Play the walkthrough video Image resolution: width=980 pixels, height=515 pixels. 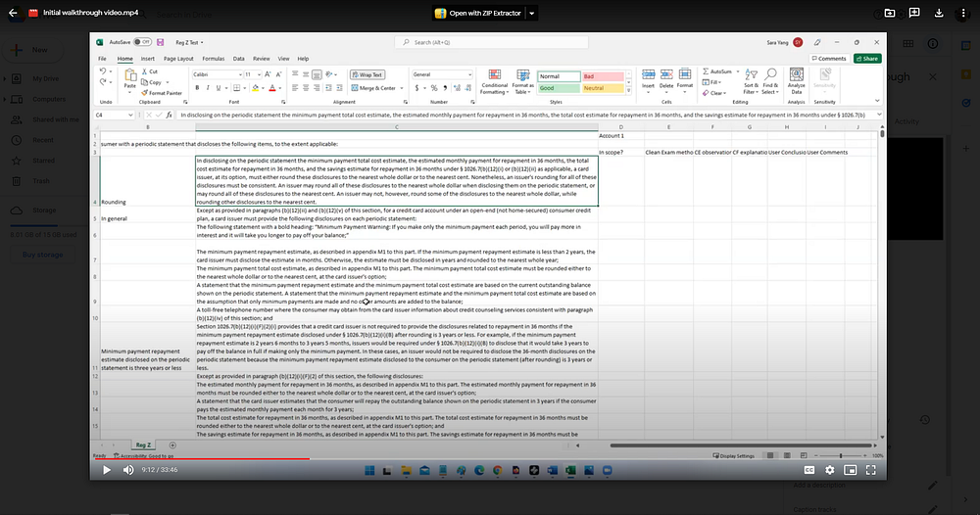pos(107,470)
